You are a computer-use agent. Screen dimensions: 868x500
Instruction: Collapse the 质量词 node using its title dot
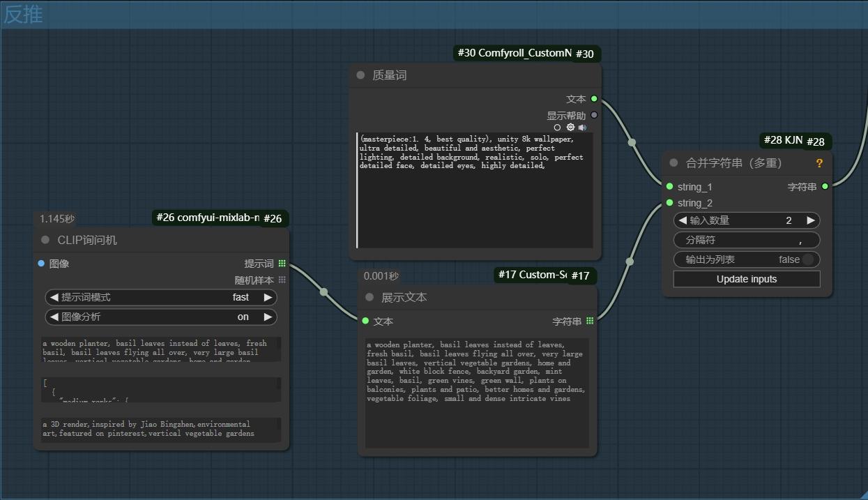pos(360,75)
